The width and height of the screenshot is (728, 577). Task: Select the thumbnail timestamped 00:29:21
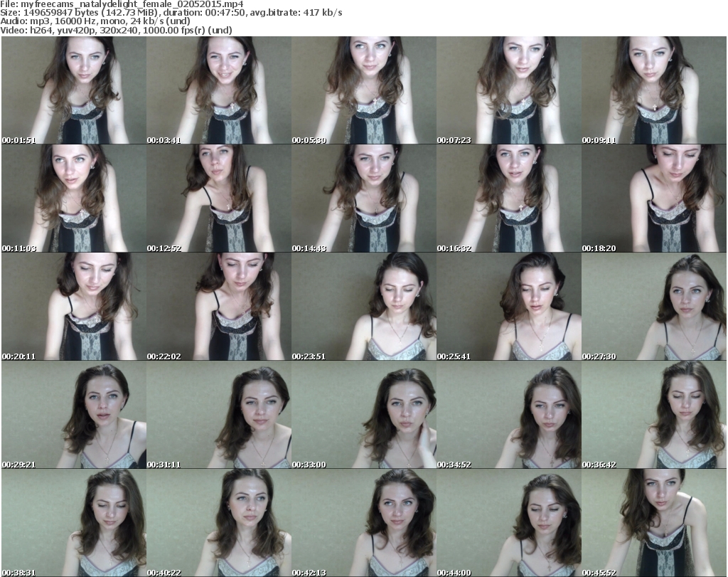[x=74, y=415]
